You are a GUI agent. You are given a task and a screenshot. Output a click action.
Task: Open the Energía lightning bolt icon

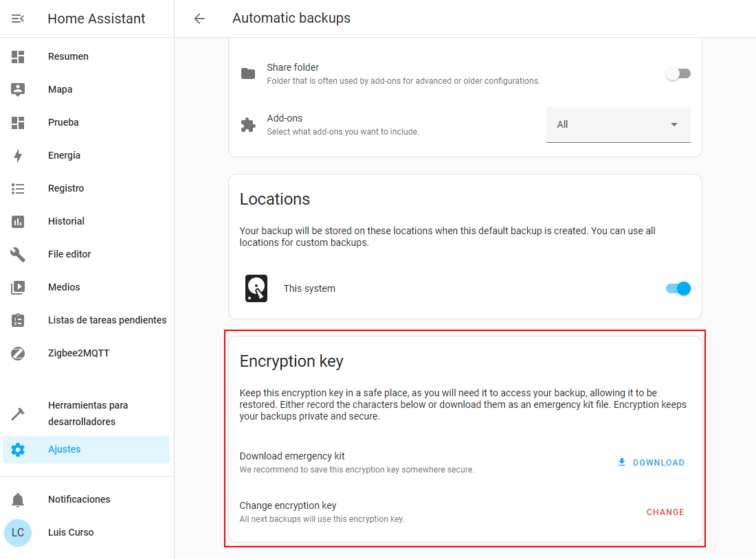click(x=18, y=155)
